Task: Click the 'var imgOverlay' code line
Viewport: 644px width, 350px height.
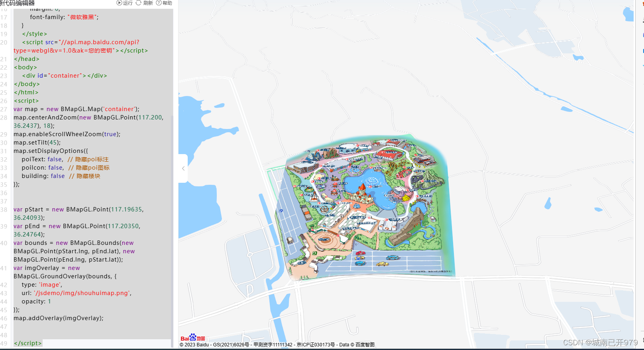Action: pos(65,272)
